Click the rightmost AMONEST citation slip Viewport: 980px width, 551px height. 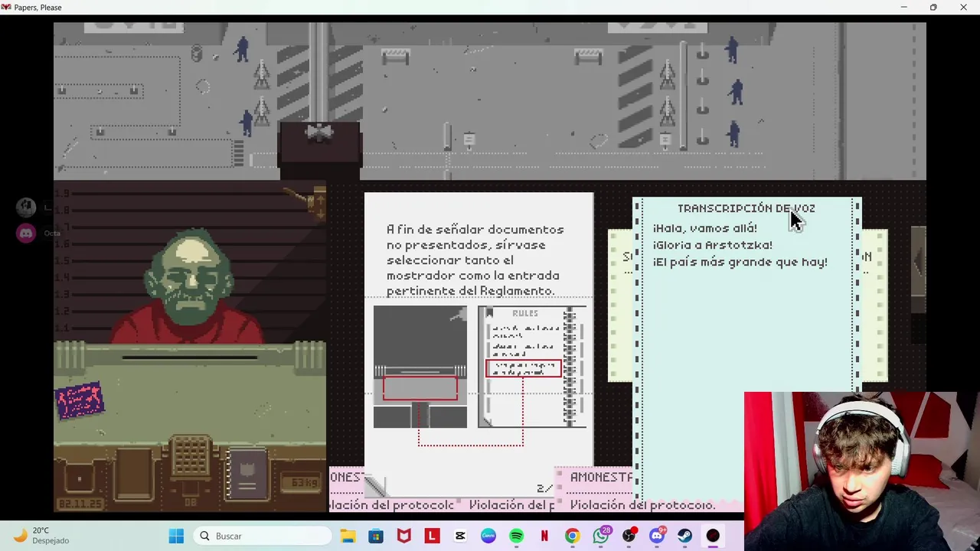tap(601, 477)
